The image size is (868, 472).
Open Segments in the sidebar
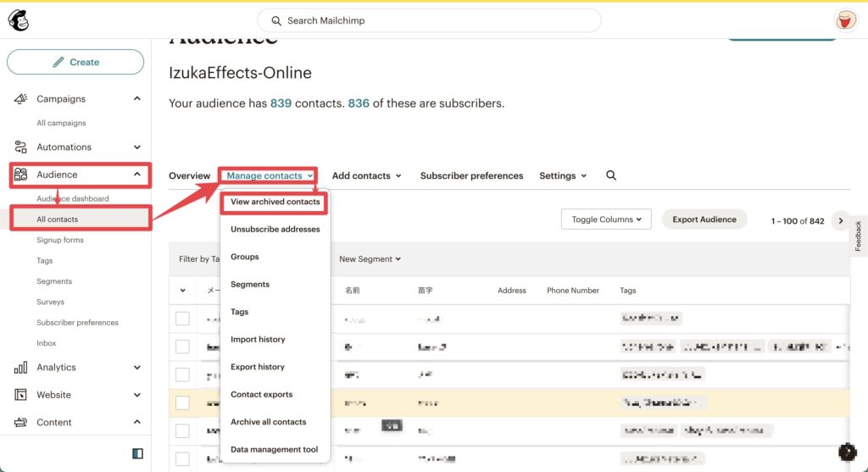point(54,281)
